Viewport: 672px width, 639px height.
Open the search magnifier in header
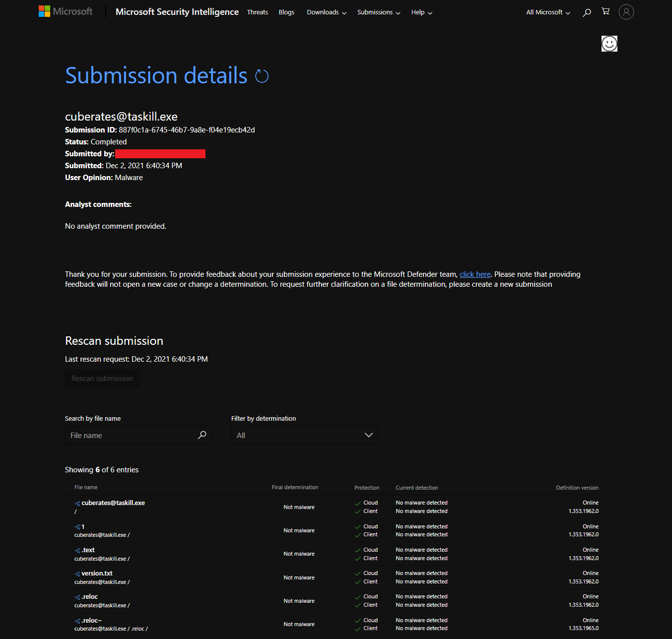point(587,12)
